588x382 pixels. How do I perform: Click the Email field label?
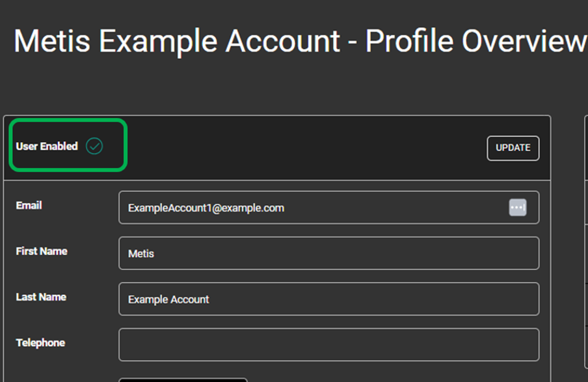point(29,205)
